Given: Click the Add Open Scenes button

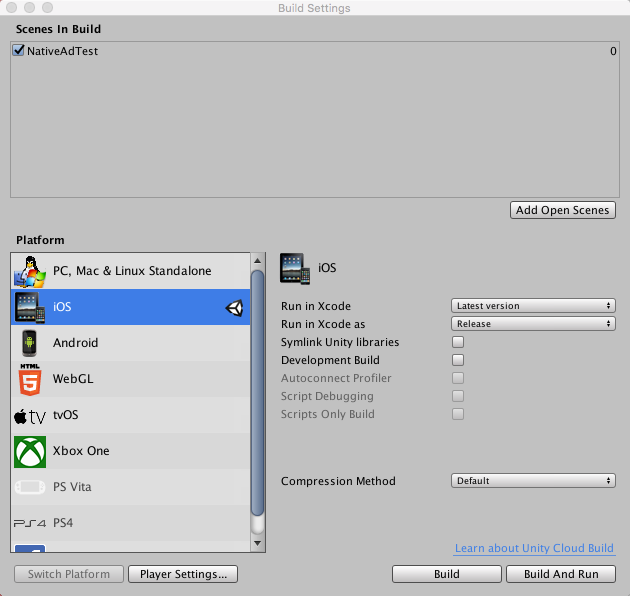Looking at the screenshot, I should tap(562, 210).
